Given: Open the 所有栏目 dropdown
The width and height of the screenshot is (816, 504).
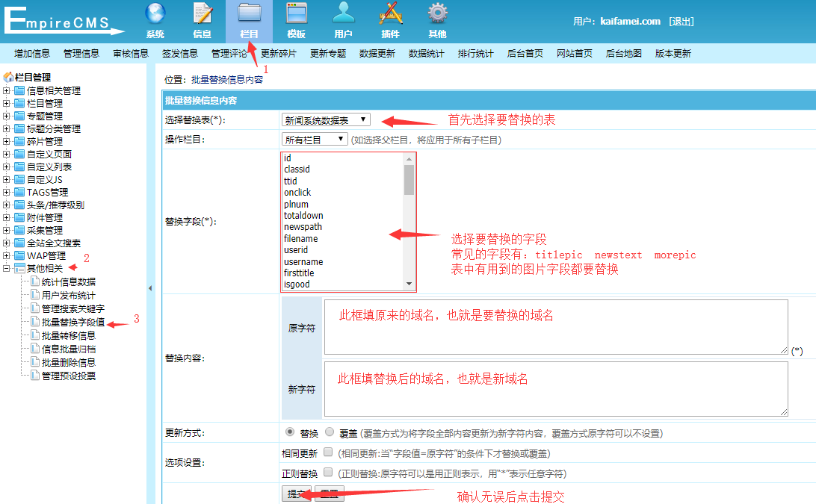Looking at the screenshot, I should click(x=314, y=138).
